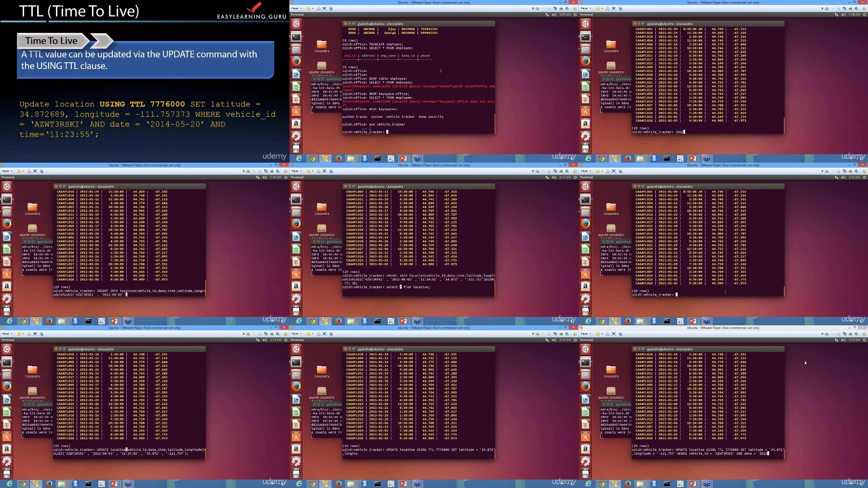Click CA6AFL001 row in 5:12 terminal
Image resolution: width=868 pixels, height=488 pixels.
pyautogui.click(x=690, y=192)
